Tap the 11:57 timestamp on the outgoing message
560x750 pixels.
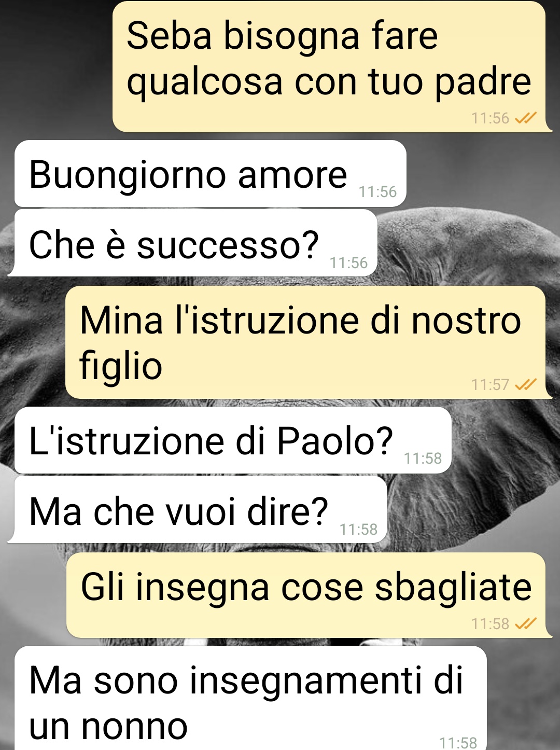pyautogui.click(x=490, y=385)
